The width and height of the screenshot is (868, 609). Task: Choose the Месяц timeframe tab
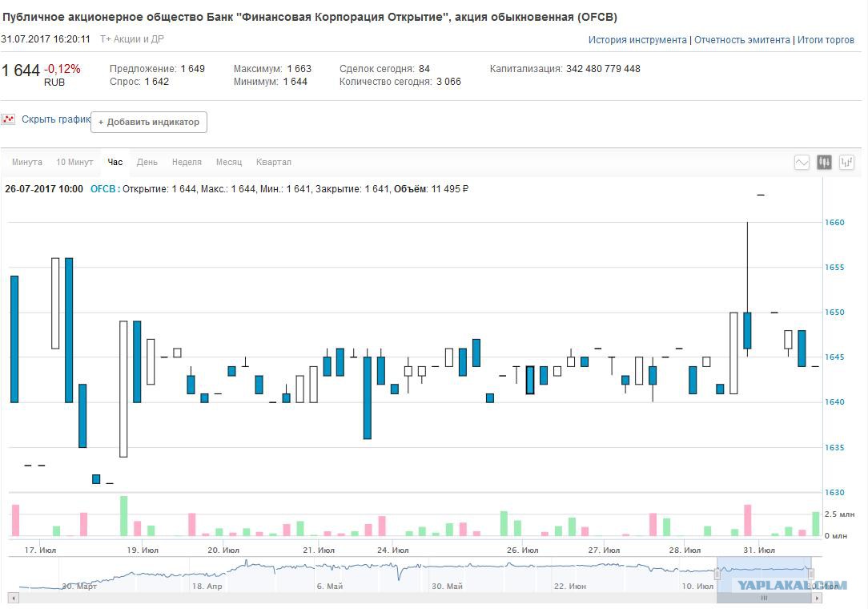(229, 162)
